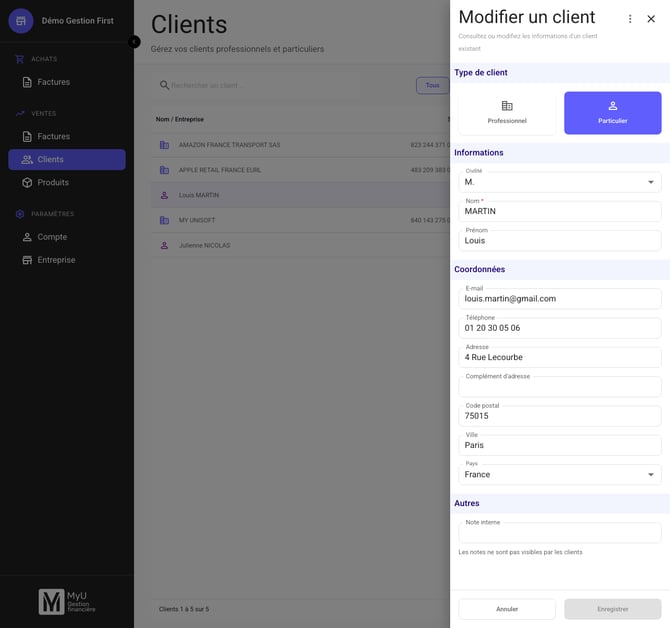The width and height of the screenshot is (670, 628).
Task: Select MY UNISOFT client row
Action: point(300,220)
